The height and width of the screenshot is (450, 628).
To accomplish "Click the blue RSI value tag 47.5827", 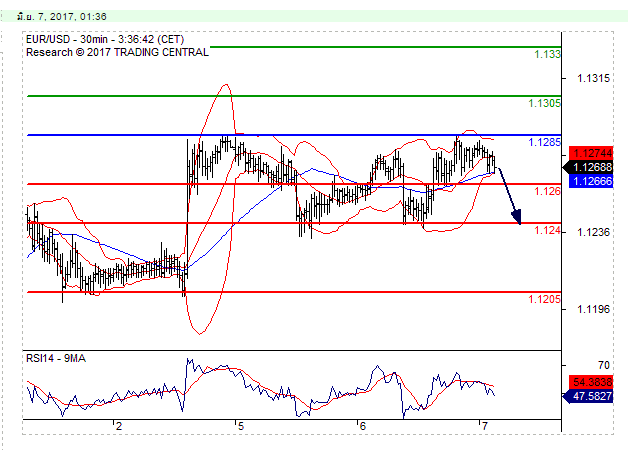I will point(589,396).
